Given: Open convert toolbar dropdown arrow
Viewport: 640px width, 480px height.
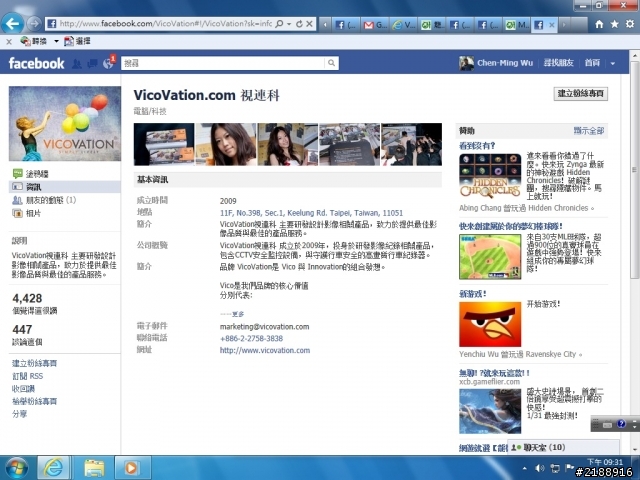Looking at the screenshot, I should coord(56,41).
